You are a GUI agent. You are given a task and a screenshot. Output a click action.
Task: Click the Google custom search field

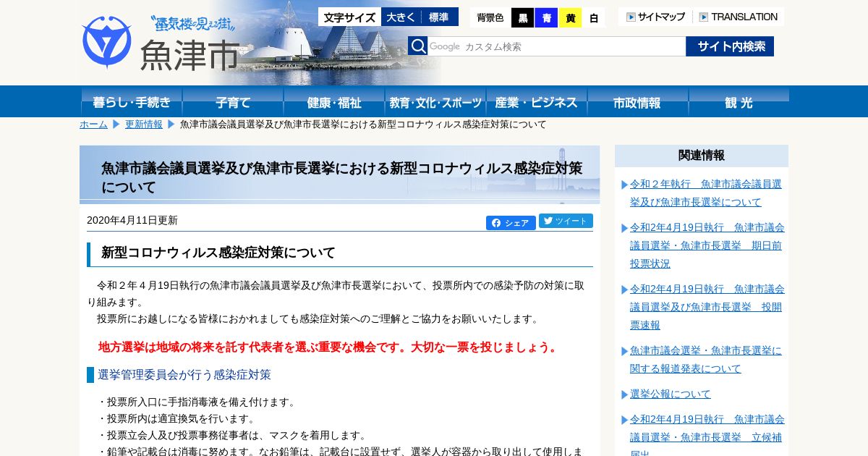point(556,46)
